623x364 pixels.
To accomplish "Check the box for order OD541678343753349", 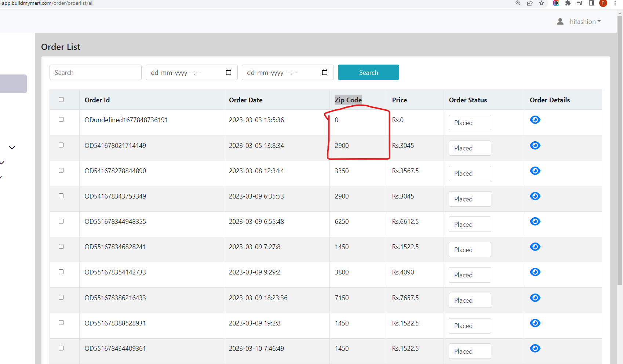I will click(61, 196).
